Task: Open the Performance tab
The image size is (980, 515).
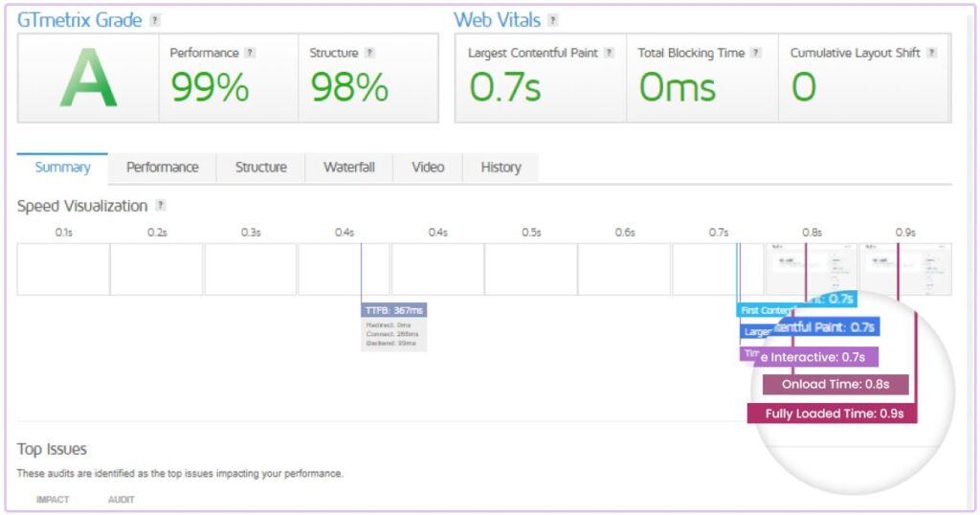Action: tap(163, 168)
